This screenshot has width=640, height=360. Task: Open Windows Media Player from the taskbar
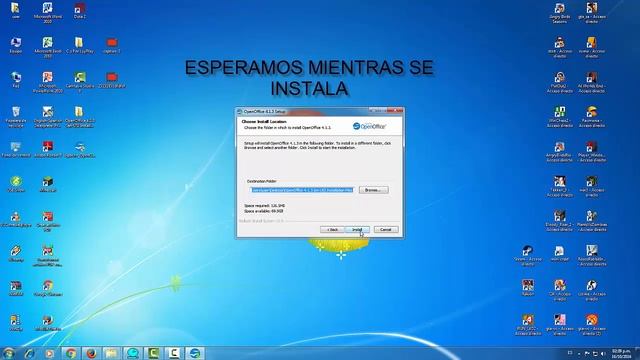pyautogui.click(x=50, y=353)
